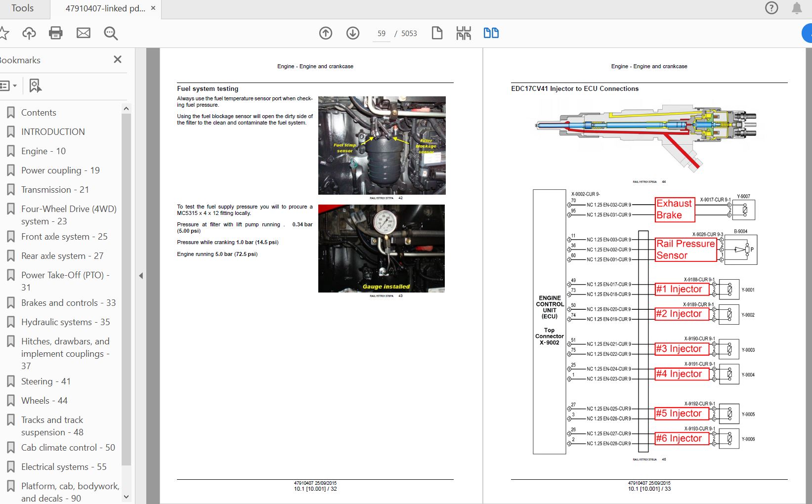Image resolution: width=812 pixels, height=504 pixels.
Task: Click the fit page thumbnails icon
Action: coord(464,33)
